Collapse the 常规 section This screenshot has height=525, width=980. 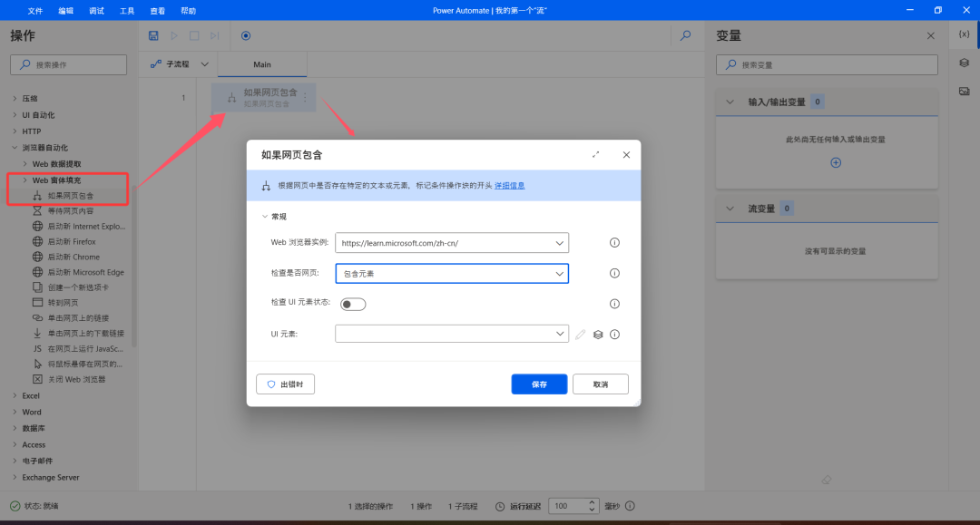click(x=264, y=217)
